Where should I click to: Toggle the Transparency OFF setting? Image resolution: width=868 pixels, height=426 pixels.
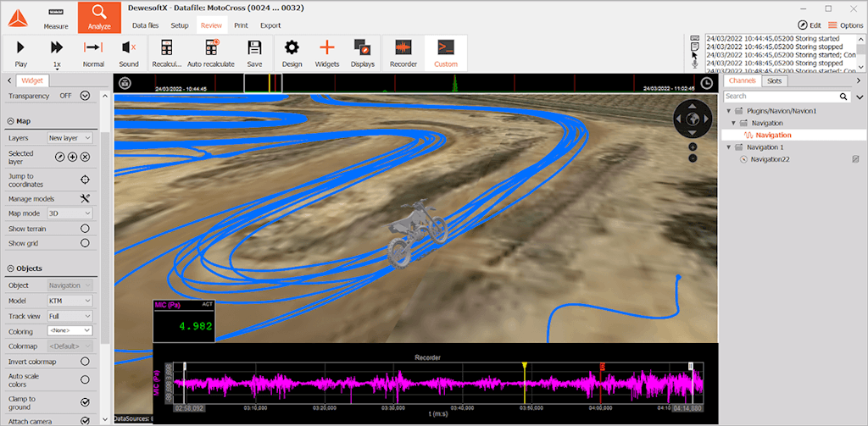[85, 96]
